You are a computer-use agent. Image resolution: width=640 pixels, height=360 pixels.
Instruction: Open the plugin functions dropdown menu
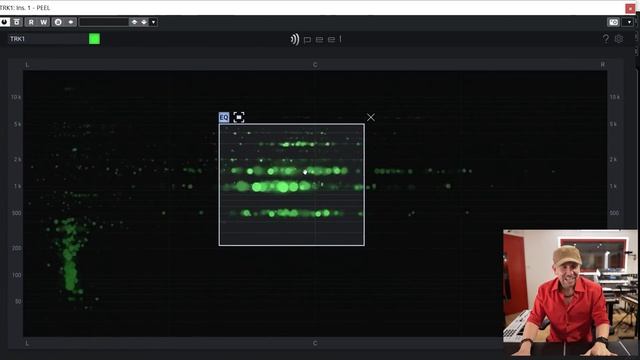[629, 22]
